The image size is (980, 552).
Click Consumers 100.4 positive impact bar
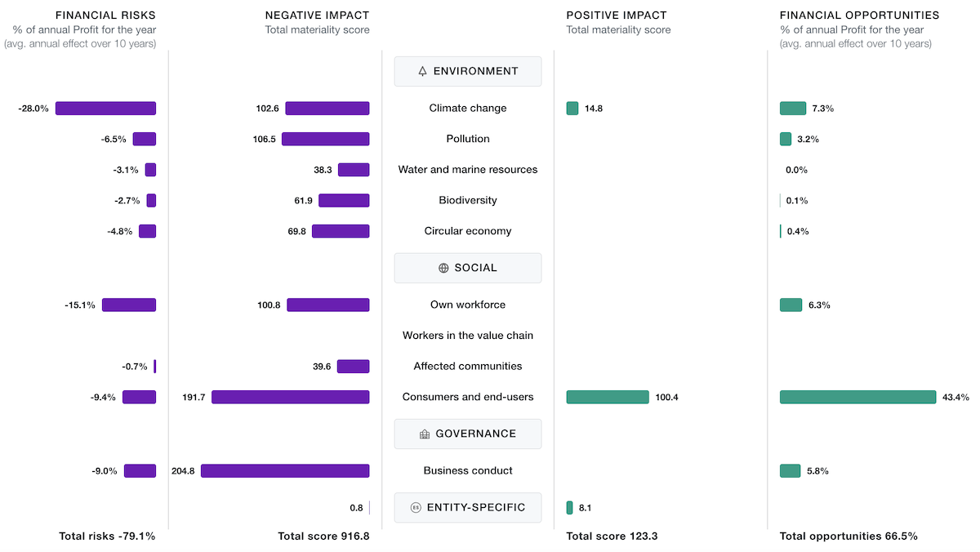608,397
